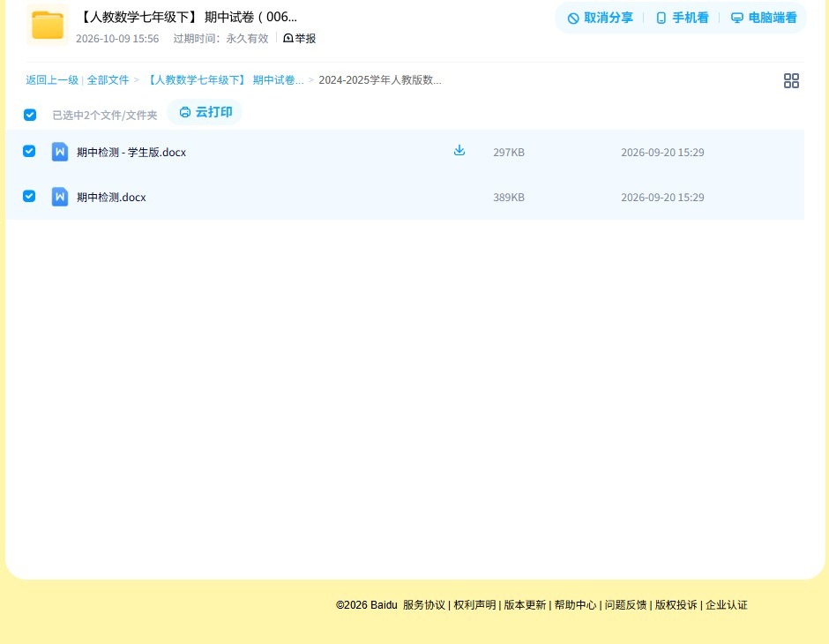Go back via 返回上一级 link
This screenshot has width=829, height=644.
pyautogui.click(x=52, y=80)
